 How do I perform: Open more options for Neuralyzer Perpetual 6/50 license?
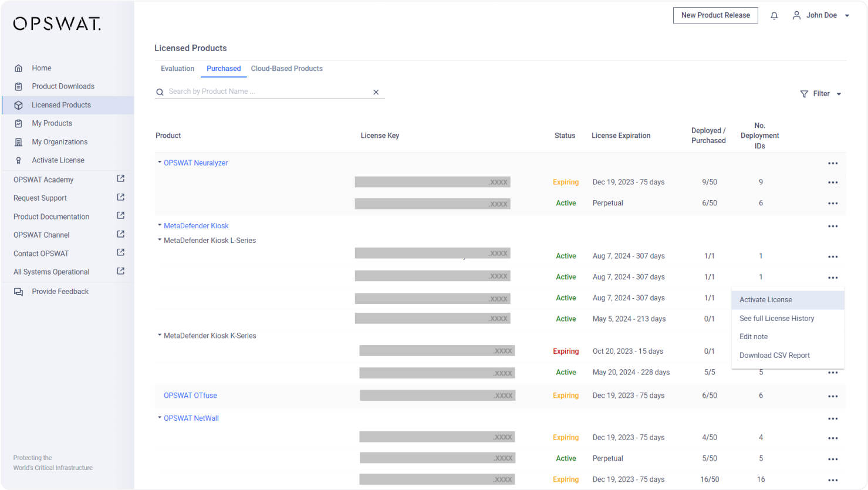click(833, 204)
